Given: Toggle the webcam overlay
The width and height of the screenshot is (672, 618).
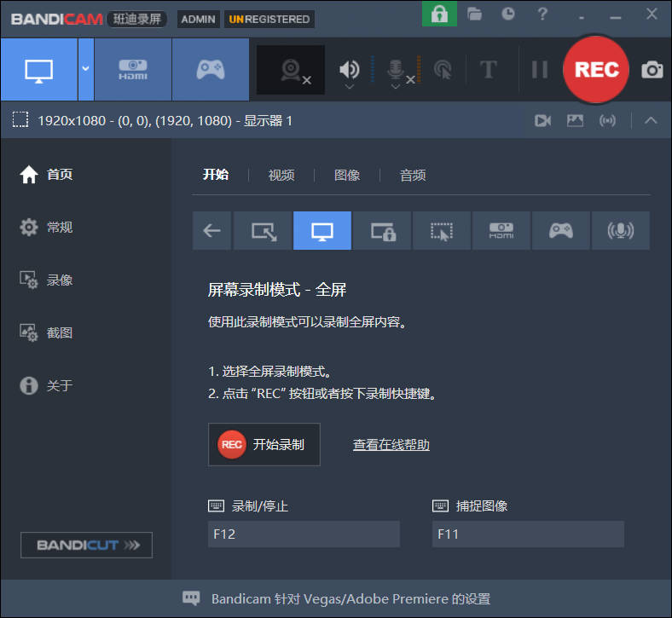Looking at the screenshot, I should [293, 70].
